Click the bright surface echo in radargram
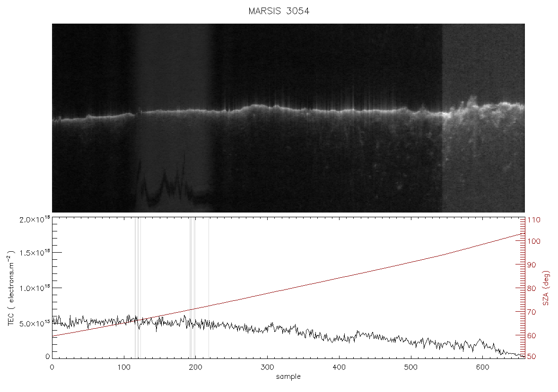The image size is (558, 392). [x=288, y=110]
